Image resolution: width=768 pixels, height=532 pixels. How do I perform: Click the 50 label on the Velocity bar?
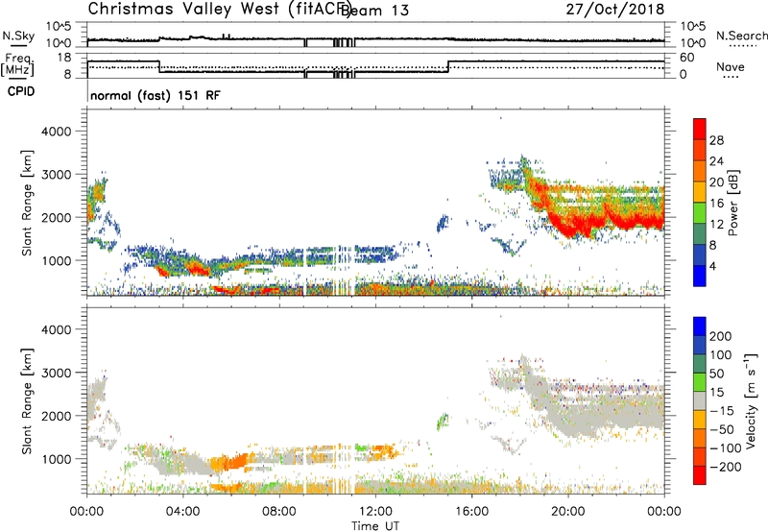tap(716, 374)
